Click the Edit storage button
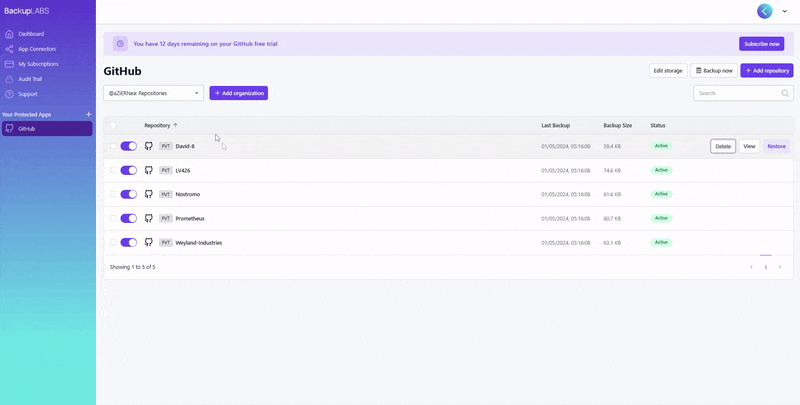The image size is (800, 405). tap(668, 71)
